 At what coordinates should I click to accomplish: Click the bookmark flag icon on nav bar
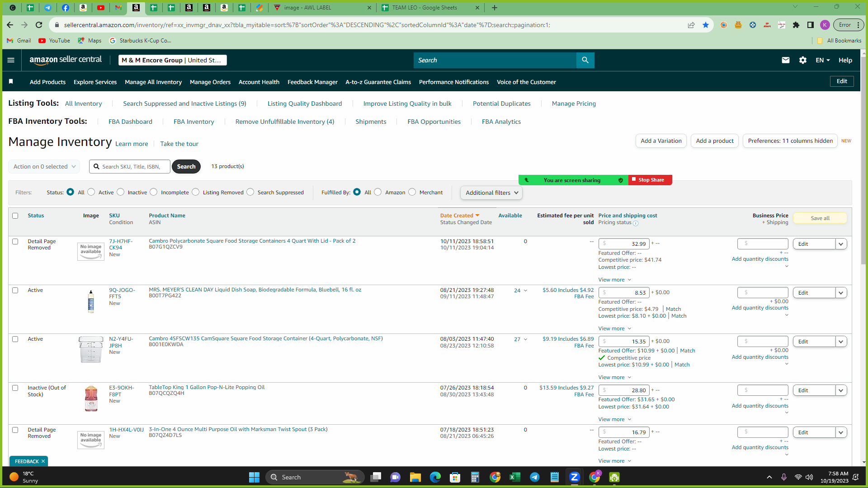click(11, 81)
